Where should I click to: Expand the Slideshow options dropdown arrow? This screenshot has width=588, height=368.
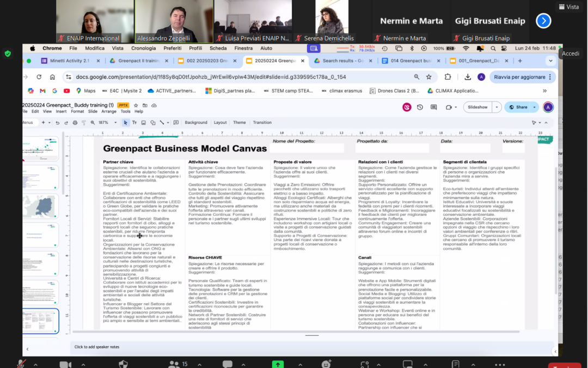coord(497,107)
